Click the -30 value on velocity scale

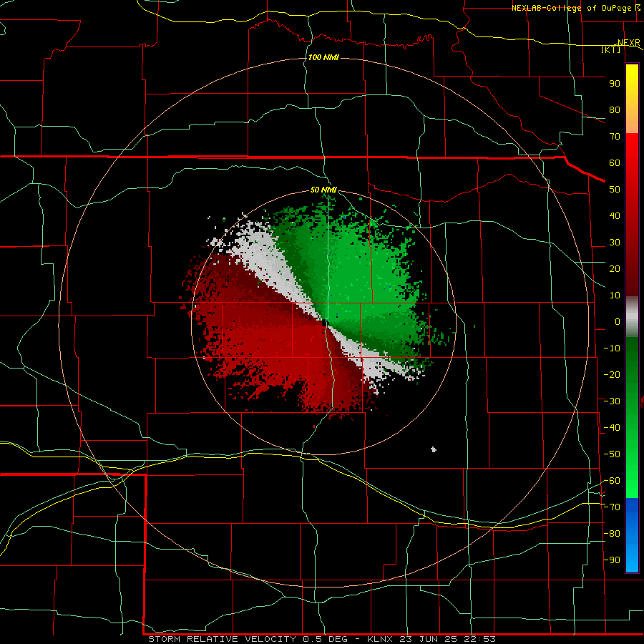tap(612, 401)
